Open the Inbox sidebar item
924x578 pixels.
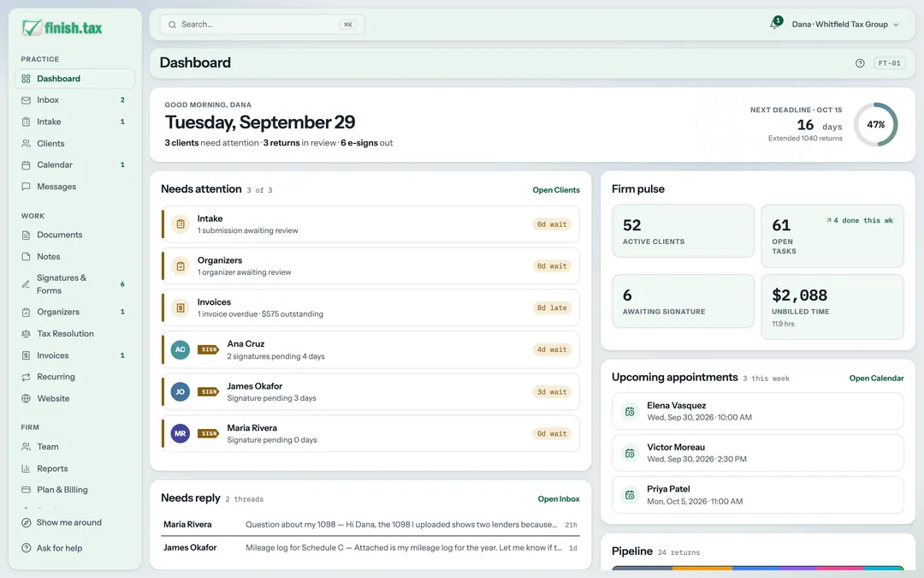click(74, 100)
